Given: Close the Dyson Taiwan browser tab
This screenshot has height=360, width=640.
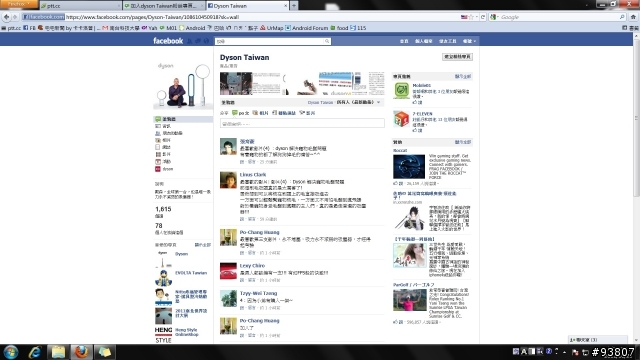Looking at the screenshot, I should (285, 6).
